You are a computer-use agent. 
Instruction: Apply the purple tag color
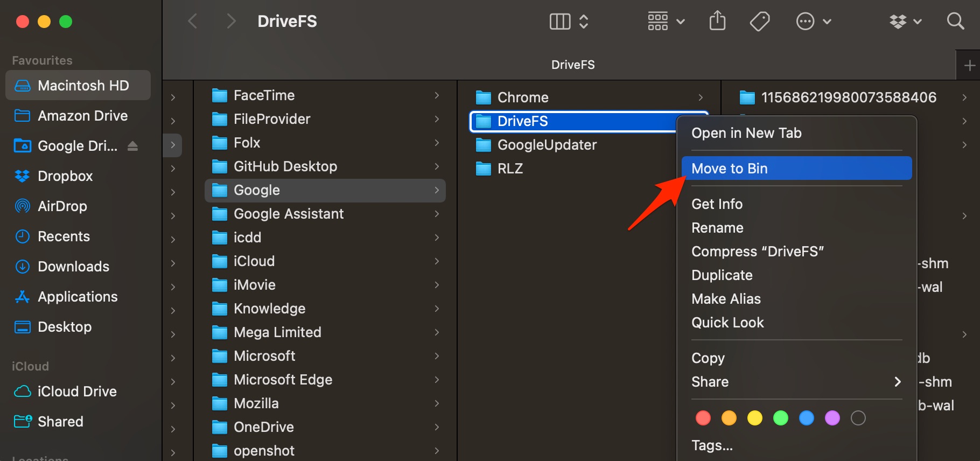pyautogui.click(x=832, y=418)
